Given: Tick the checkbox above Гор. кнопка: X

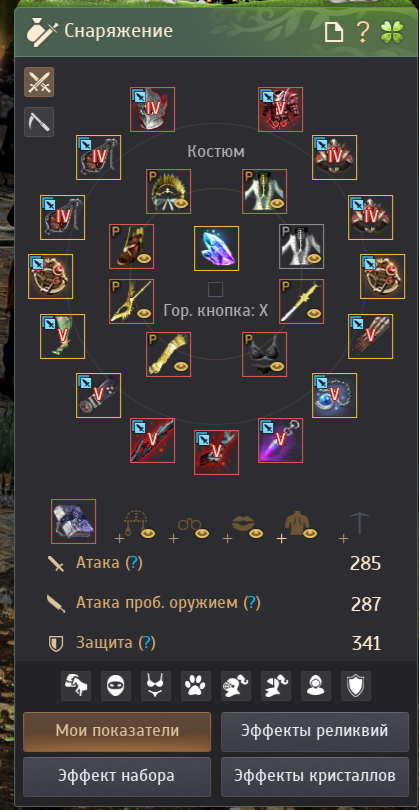Looking at the screenshot, I should pyautogui.click(x=215, y=289).
